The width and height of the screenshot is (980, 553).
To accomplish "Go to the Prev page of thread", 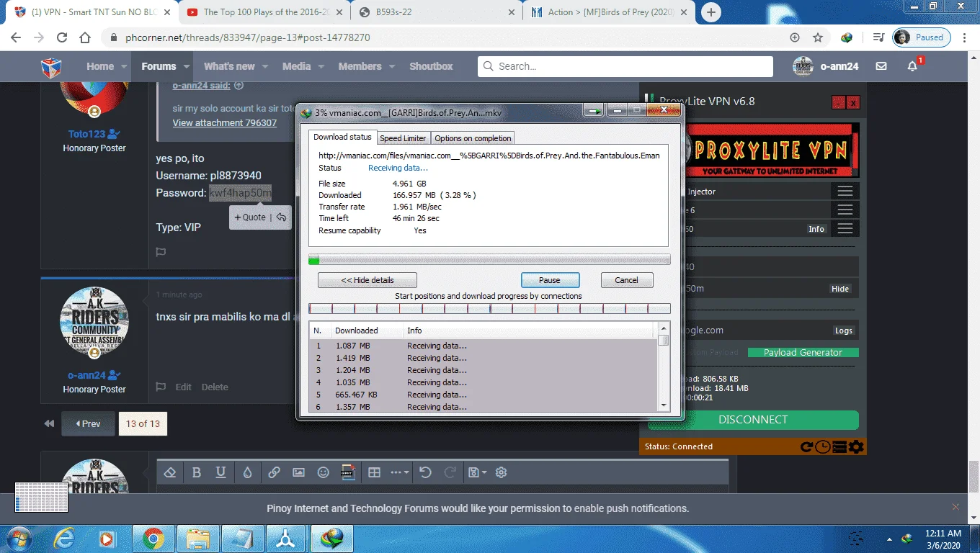I will [x=88, y=423].
